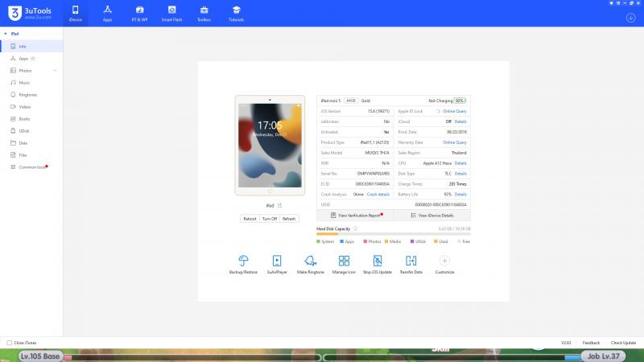This screenshot has height=362, width=644.
Task: Open the Toolbox tab
Action: pyautogui.click(x=204, y=13)
